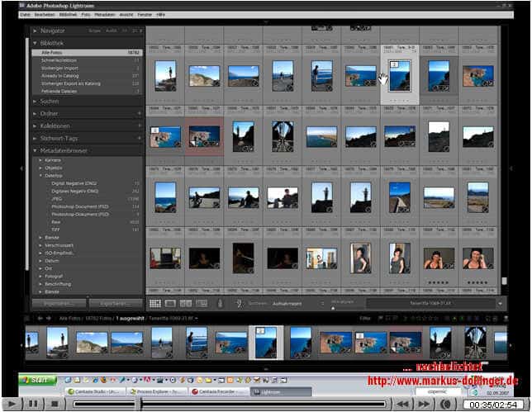The image size is (532, 412).
Task: Switch to grid view in the toolbar
Action: pos(154,303)
